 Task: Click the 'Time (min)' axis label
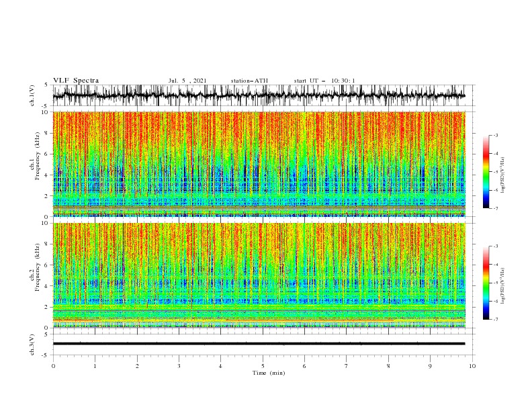click(269, 373)
